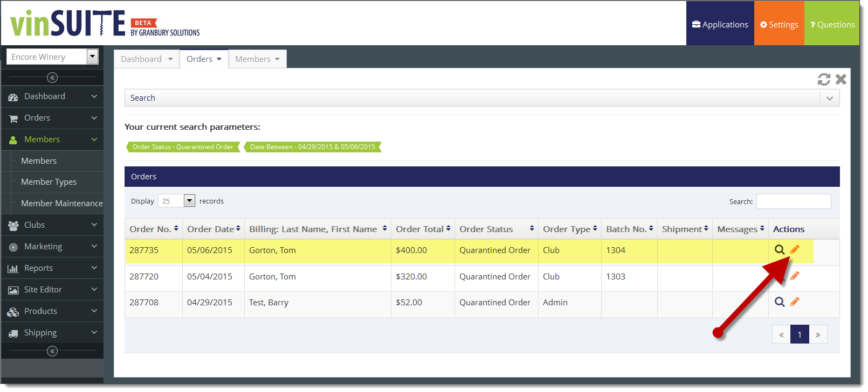Viewport: 868px width, 392px height.
Task: Sort the table by Order Total column
Action: tap(423, 229)
